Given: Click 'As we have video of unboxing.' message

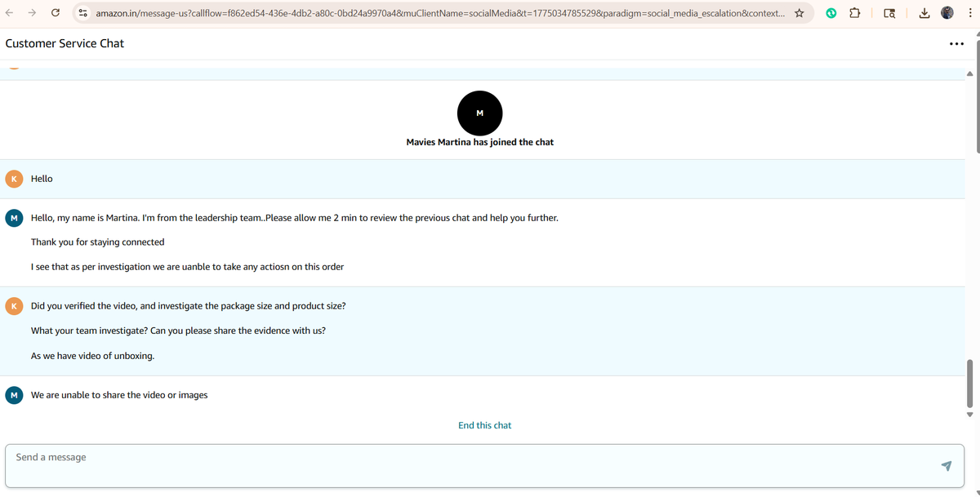Looking at the screenshot, I should point(93,356).
